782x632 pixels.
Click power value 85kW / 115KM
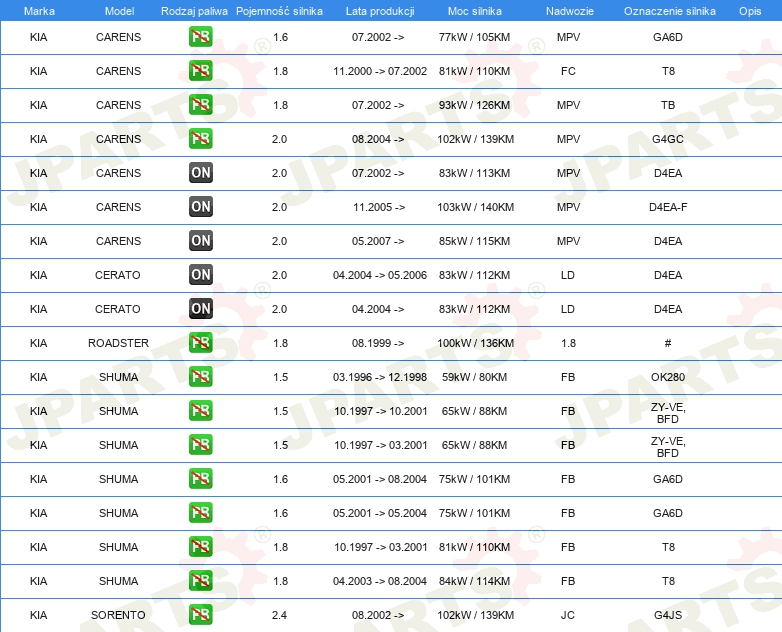click(474, 241)
